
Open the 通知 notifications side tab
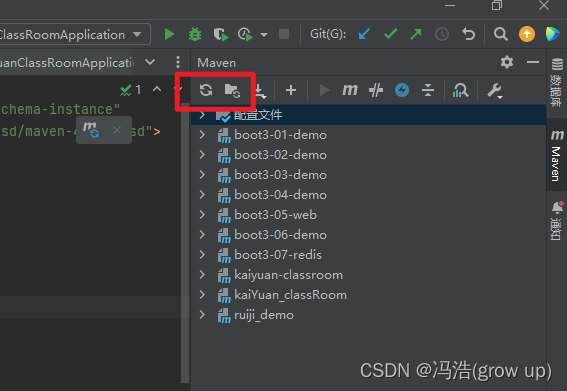coord(557,221)
